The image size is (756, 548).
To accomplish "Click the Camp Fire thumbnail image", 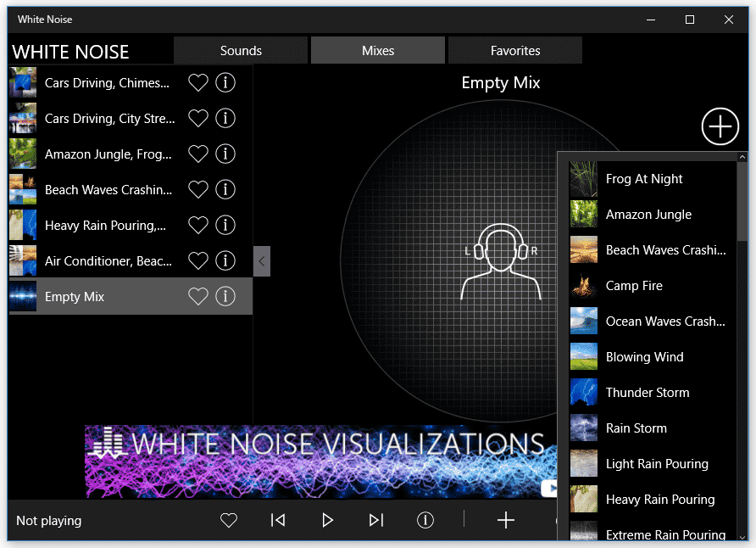I will click(x=583, y=286).
